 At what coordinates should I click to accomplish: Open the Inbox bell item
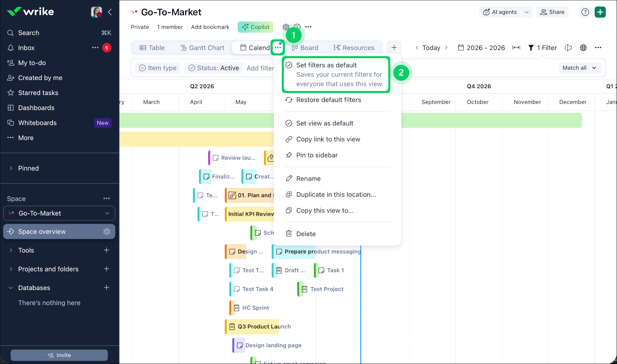pos(26,48)
